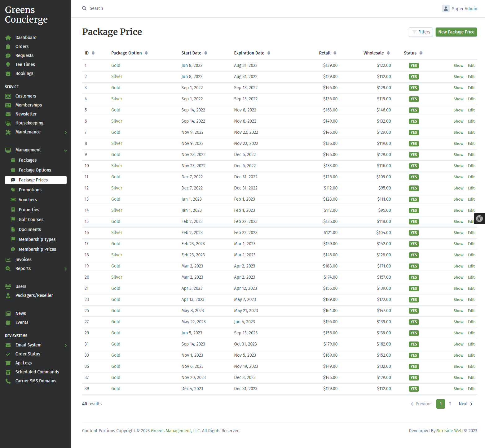
Task: Sort table by ID column arrows
Action: click(x=93, y=53)
